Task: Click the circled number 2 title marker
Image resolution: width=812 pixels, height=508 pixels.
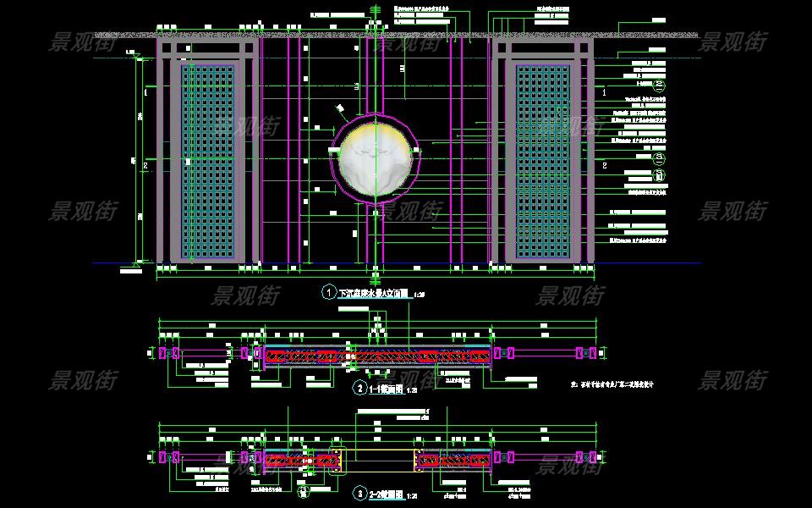Action: 360,389
